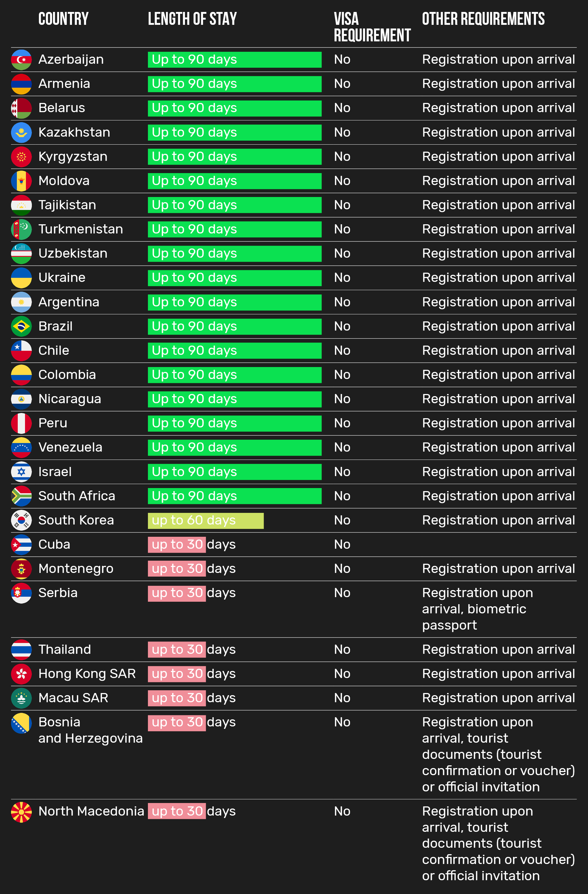
Task: Click the Chile flag icon
Action: point(21,351)
